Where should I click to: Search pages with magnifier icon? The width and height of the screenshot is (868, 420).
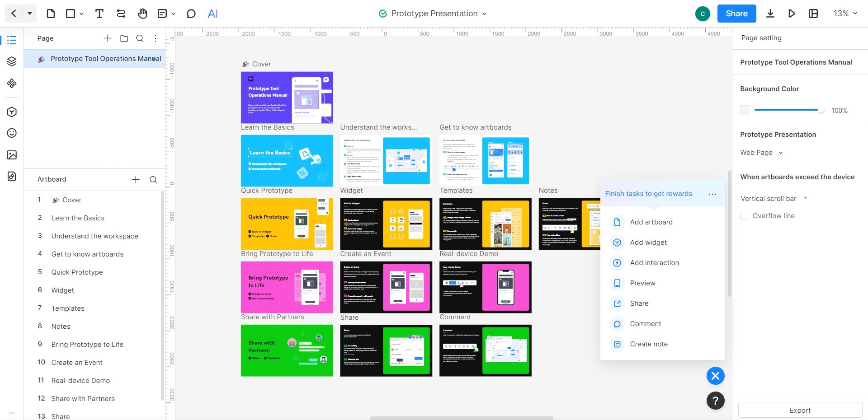(x=140, y=38)
